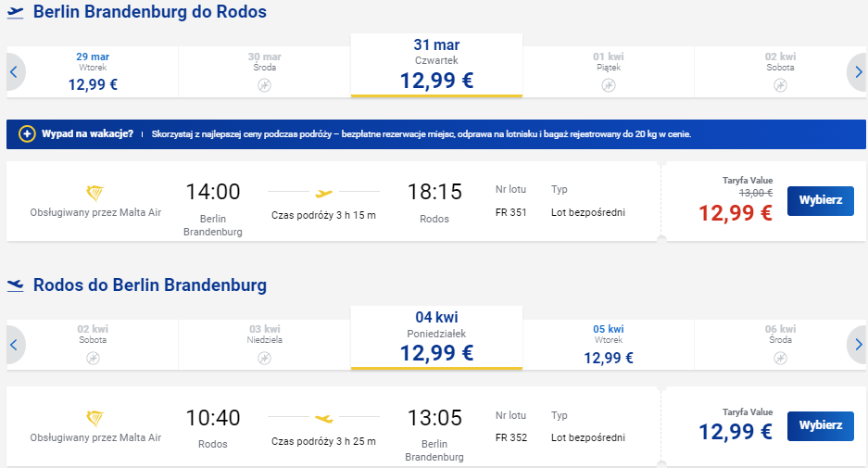The height and width of the screenshot is (468, 868).
Task: Click the outbound plane icon near Berlin Brandenburg do Rodos
Action: (x=15, y=13)
